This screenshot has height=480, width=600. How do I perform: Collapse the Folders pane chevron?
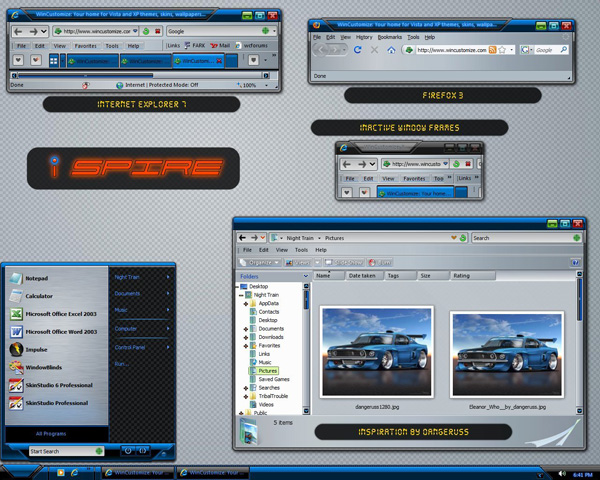[305, 276]
